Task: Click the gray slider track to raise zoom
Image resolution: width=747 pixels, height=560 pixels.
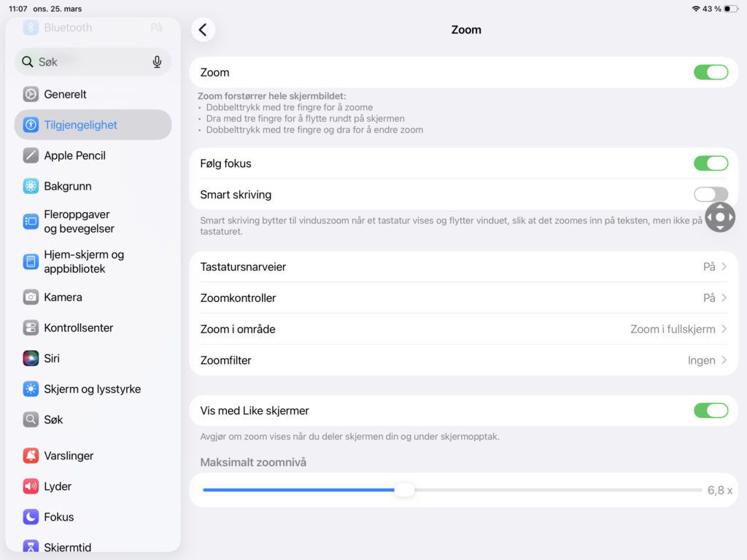Action: click(x=557, y=490)
